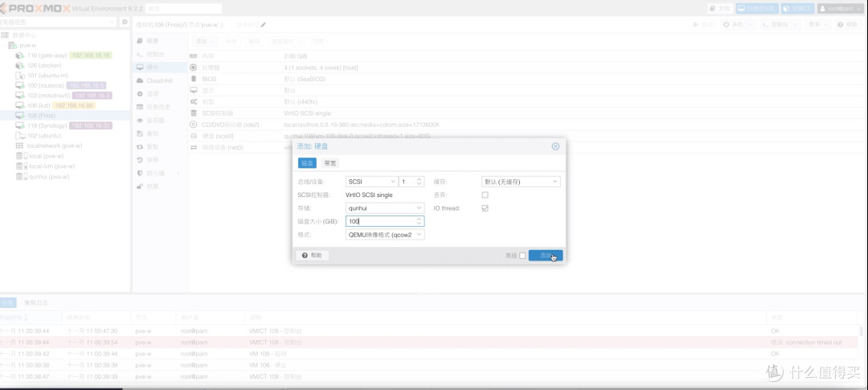
Task: Click the 防火墙 firewall shield icon
Action: coord(140,174)
